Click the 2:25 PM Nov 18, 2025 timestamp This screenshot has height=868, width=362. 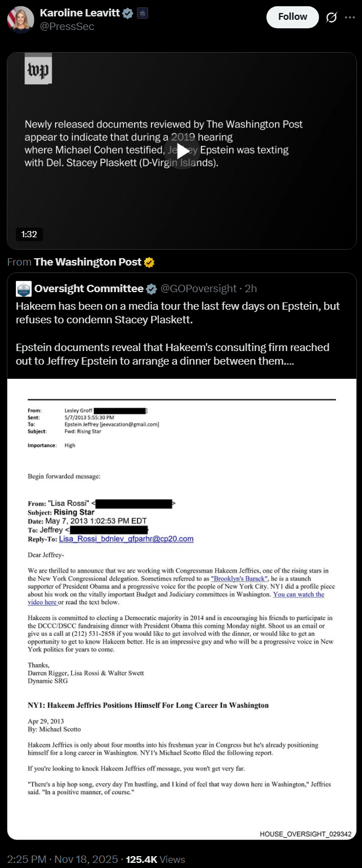click(61, 860)
